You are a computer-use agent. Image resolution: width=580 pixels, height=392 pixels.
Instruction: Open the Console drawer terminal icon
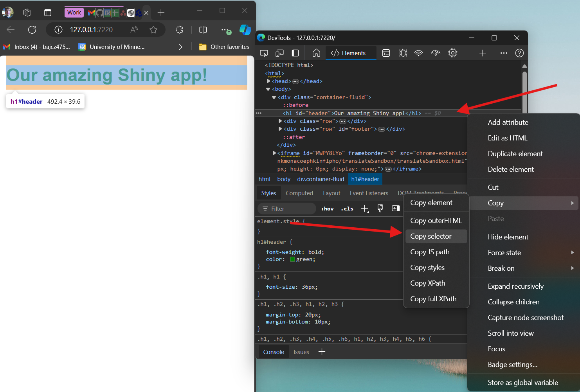point(386,53)
